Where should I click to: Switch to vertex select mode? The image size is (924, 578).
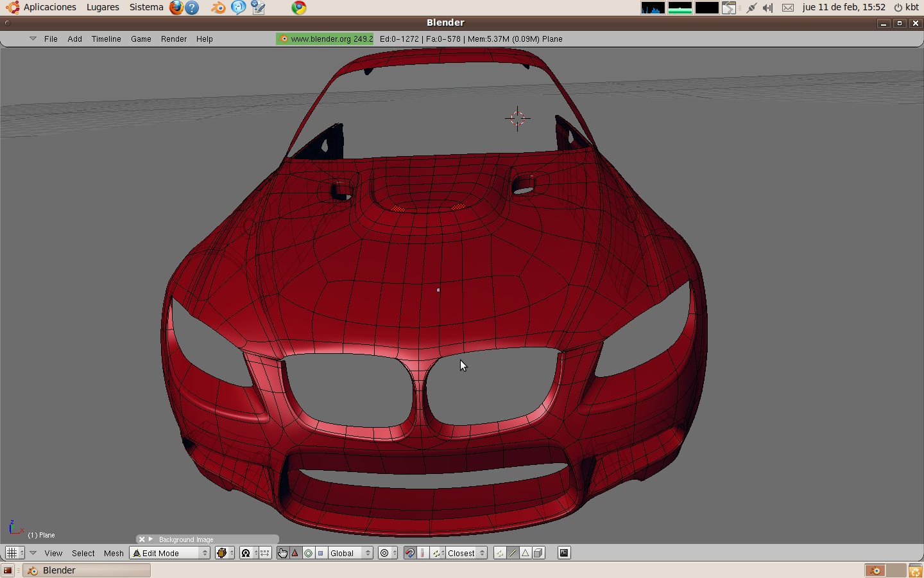click(500, 553)
